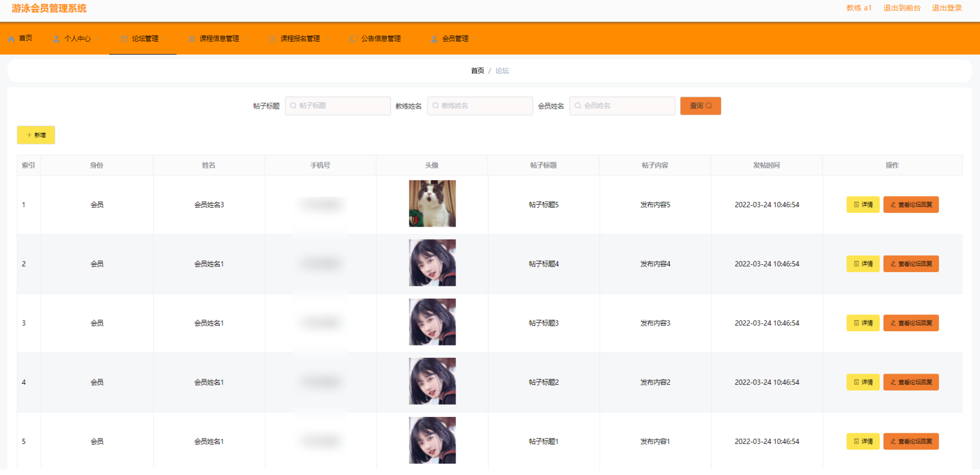Focus the 会员姓名 search input

pos(622,106)
